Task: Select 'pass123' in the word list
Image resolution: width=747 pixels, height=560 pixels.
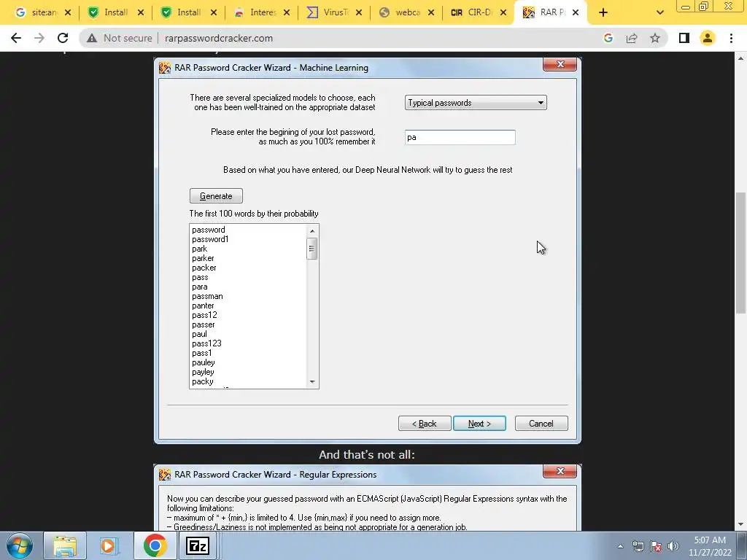Action: tap(206, 343)
